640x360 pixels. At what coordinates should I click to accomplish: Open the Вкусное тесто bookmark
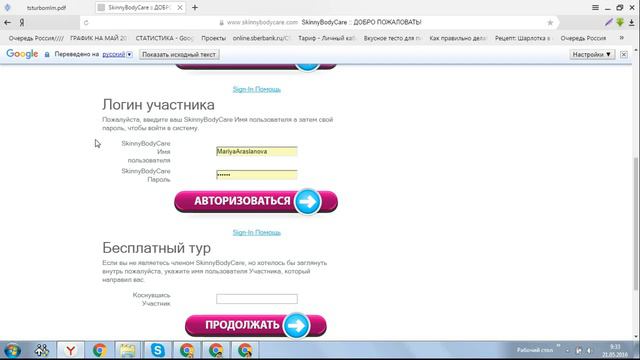[x=392, y=38]
